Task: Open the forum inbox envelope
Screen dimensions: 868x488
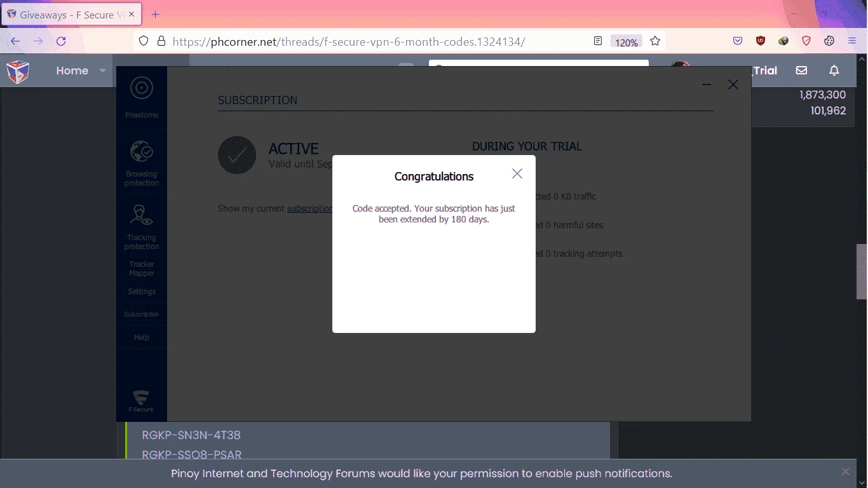Action: point(801,71)
